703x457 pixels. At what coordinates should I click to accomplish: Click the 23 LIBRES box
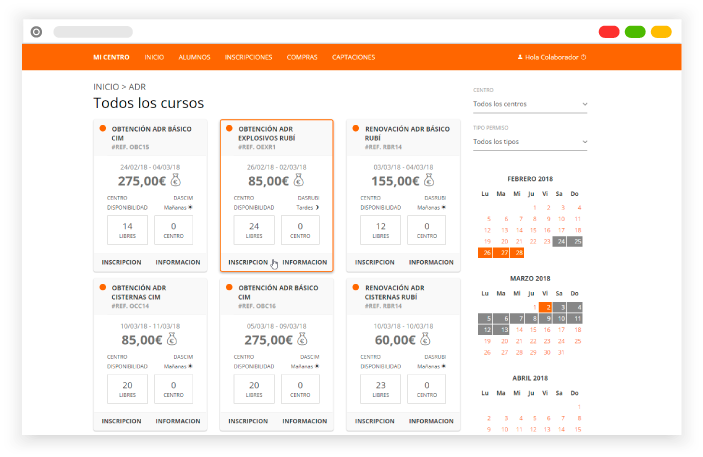pyautogui.click(x=381, y=389)
